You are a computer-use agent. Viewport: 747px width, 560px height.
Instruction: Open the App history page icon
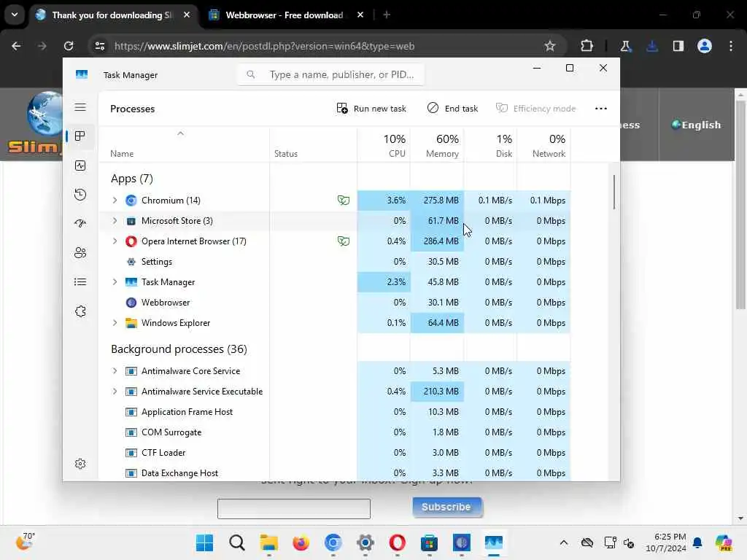(x=80, y=194)
